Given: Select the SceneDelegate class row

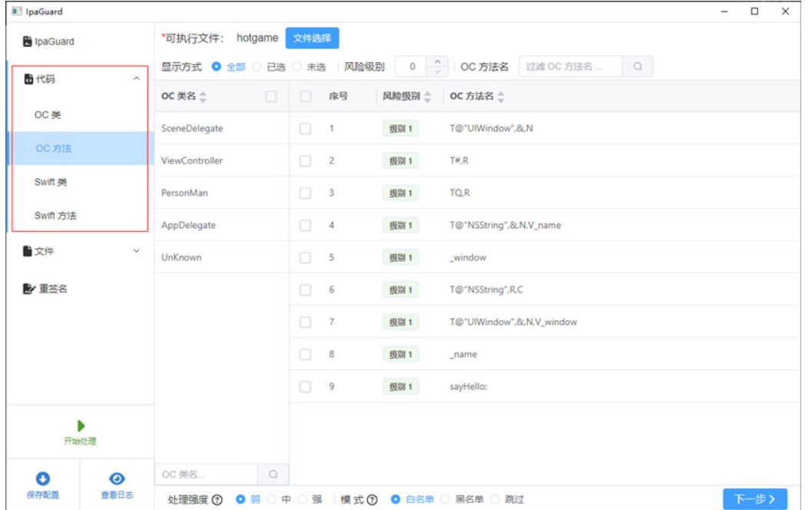Looking at the screenshot, I should pyautogui.click(x=222, y=128).
